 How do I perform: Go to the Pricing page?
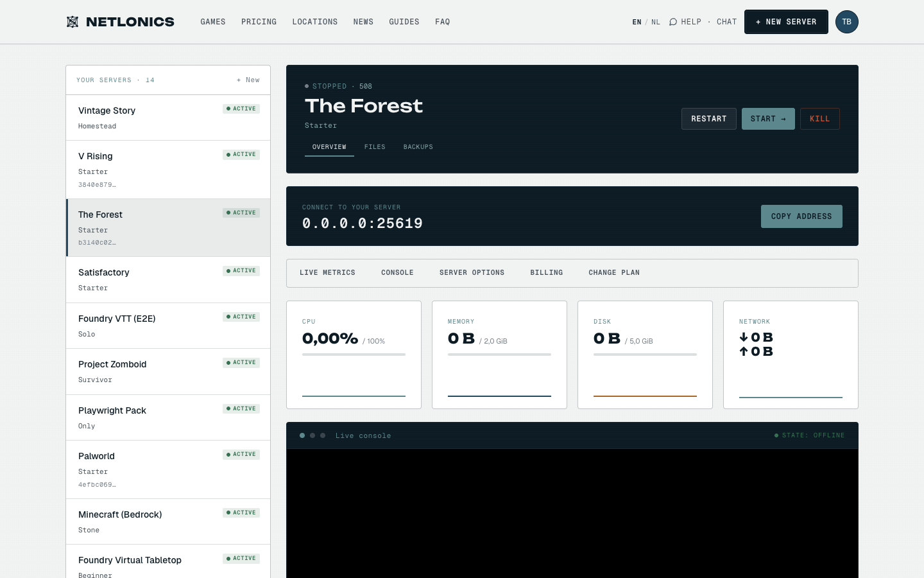(x=259, y=22)
